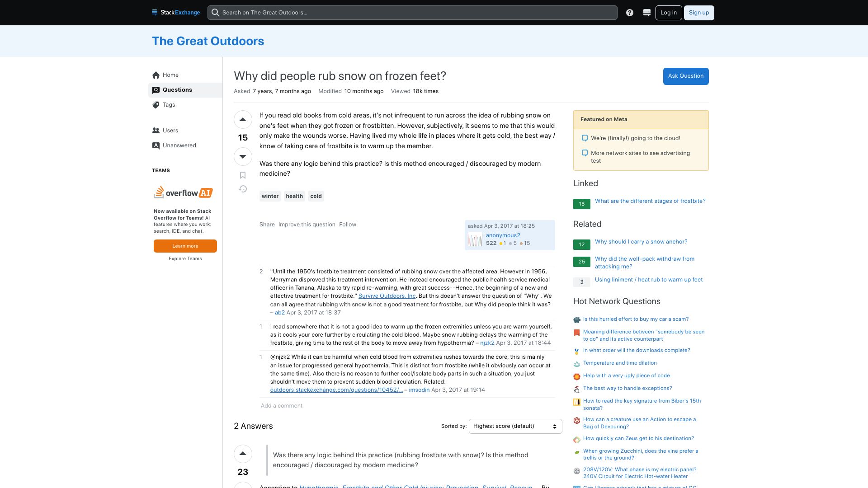Viewport: 868px width, 488px height.
Task: Click the Learn more button
Action: (185, 246)
